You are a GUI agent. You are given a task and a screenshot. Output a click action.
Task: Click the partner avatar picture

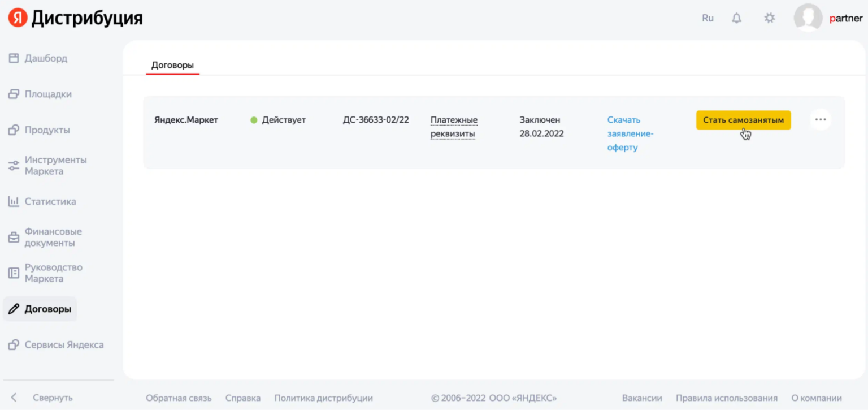click(x=808, y=18)
